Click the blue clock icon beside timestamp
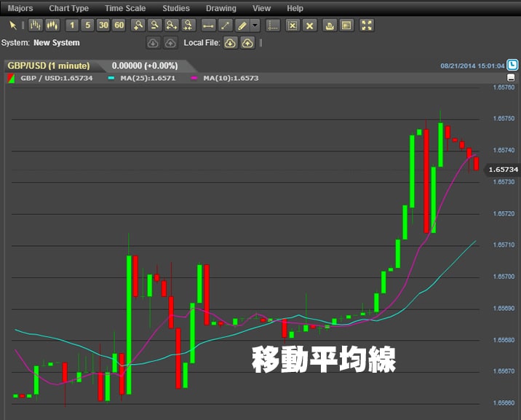This screenshot has height=420, width=521. 512,65
